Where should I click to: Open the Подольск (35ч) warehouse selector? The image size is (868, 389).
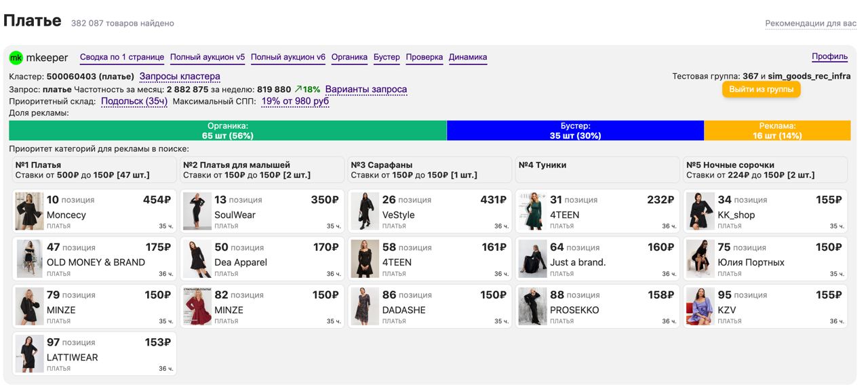tap(134, 102)
